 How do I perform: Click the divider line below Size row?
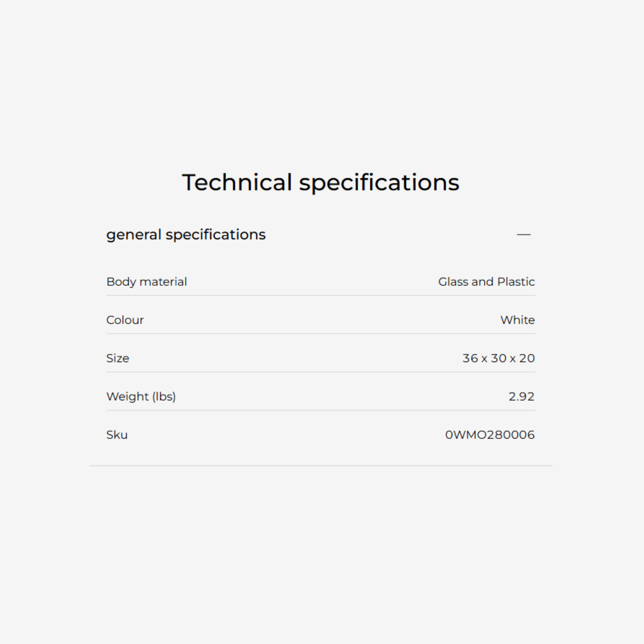tap(321, 372)
